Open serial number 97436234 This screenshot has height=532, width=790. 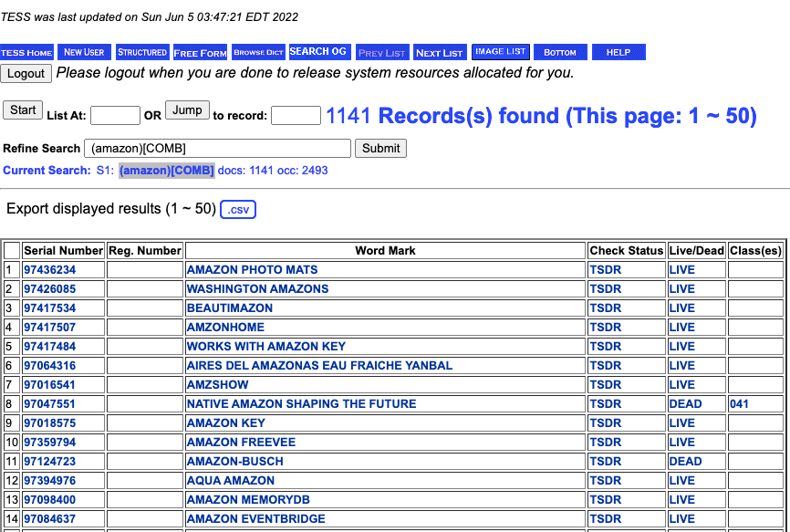pyautogui.click(x=49, y=269)
